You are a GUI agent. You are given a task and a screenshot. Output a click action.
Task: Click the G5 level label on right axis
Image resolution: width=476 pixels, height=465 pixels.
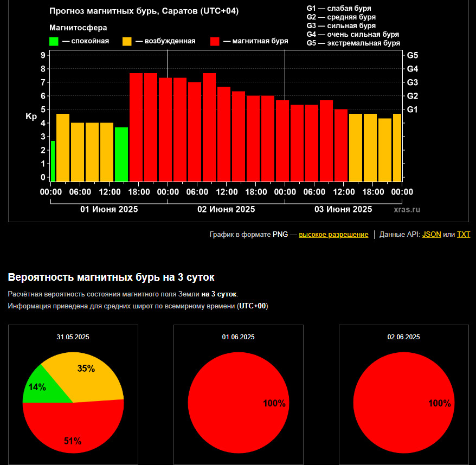tap(412, 55)
